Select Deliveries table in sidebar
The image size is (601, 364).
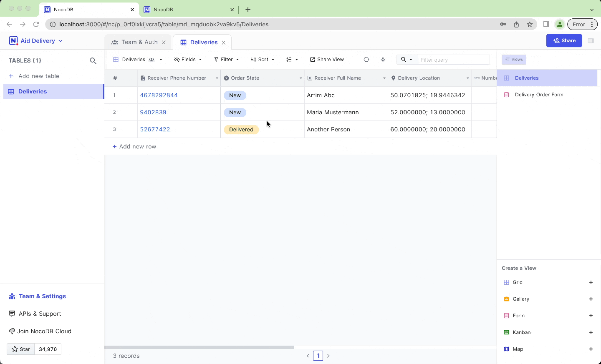click(53, 91)
